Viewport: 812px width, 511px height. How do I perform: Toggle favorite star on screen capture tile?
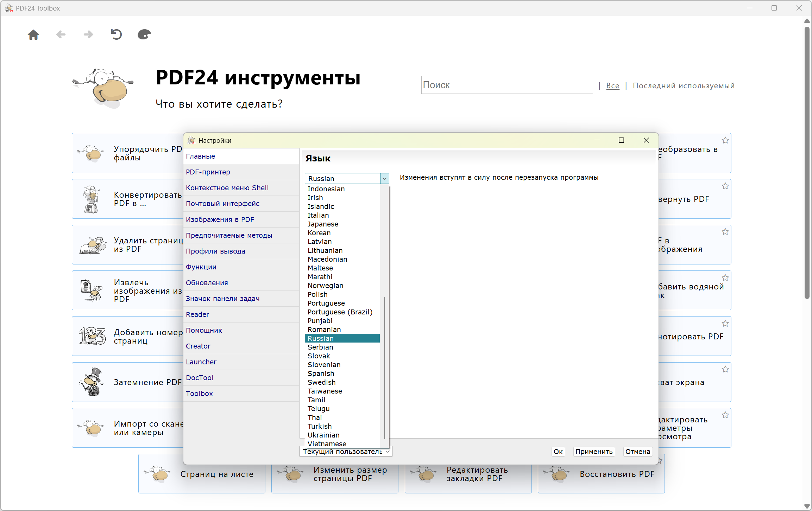click(x=725, y=369)
